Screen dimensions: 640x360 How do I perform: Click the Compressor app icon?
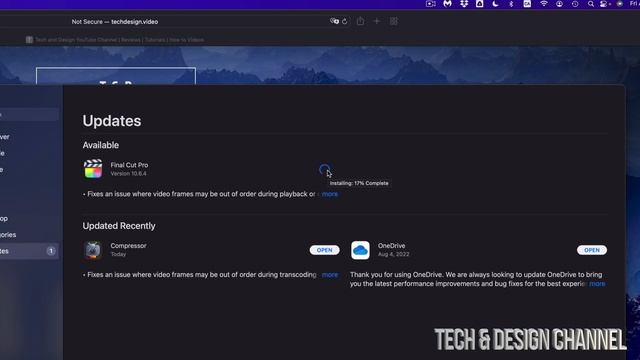coord(93,250)
